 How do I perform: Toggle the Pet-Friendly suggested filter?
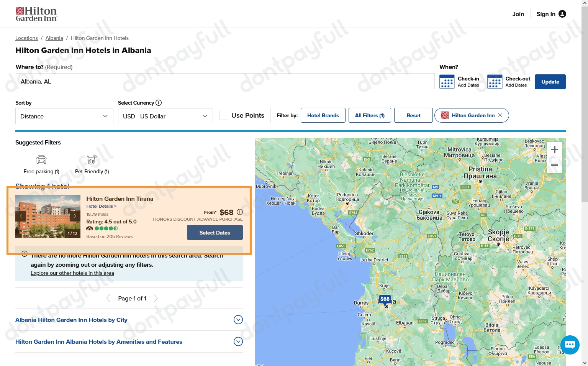pos(92,164)
